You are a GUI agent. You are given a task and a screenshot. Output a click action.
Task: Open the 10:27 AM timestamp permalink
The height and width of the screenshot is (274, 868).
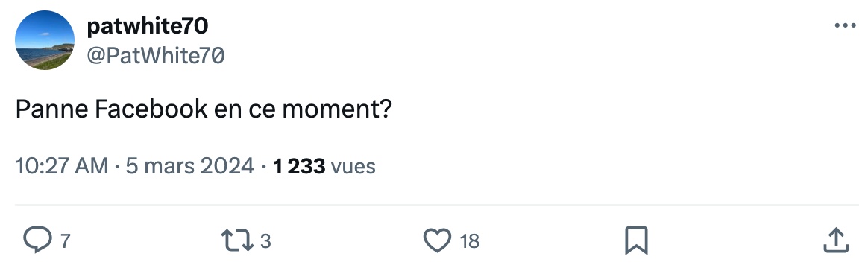(61, 166)
